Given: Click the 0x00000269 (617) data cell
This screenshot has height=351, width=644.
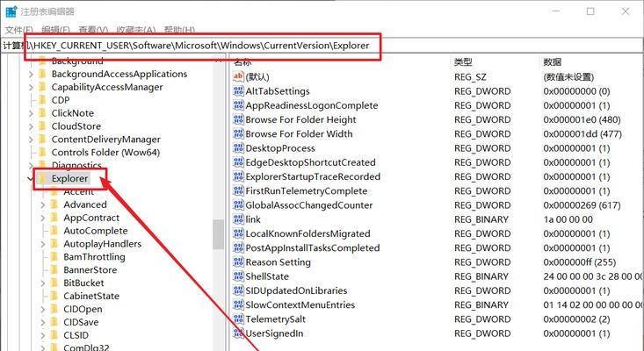Looking at the screenshot, I should tap(582, 205).
